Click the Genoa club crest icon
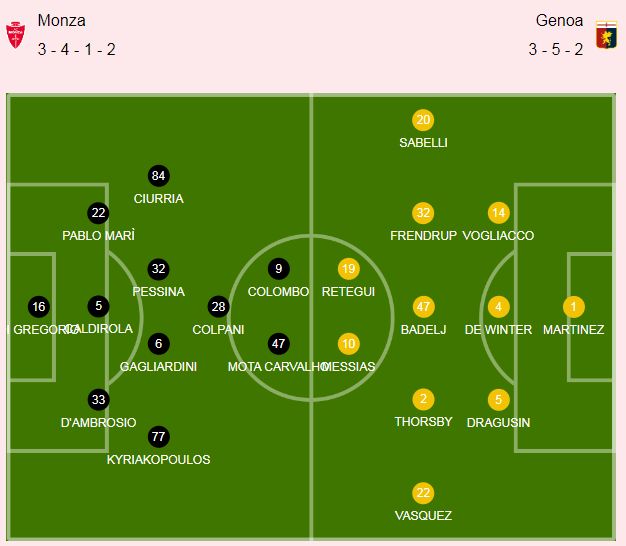Viewport: 626px width, 546px height. pos(606,35)
